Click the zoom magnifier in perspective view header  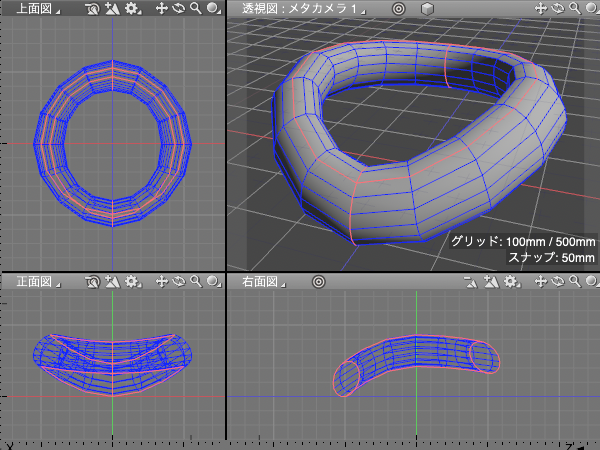click(x=574, y=8)
